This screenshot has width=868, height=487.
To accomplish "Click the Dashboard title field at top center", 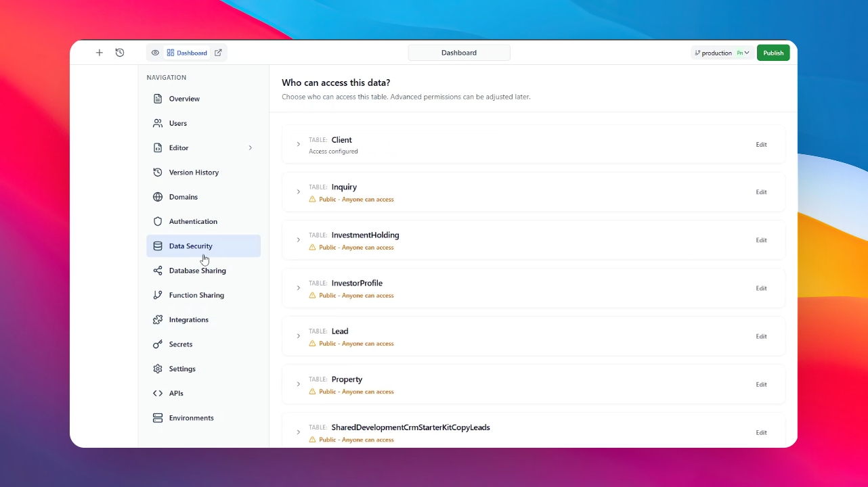I will (x=459, y=53).
